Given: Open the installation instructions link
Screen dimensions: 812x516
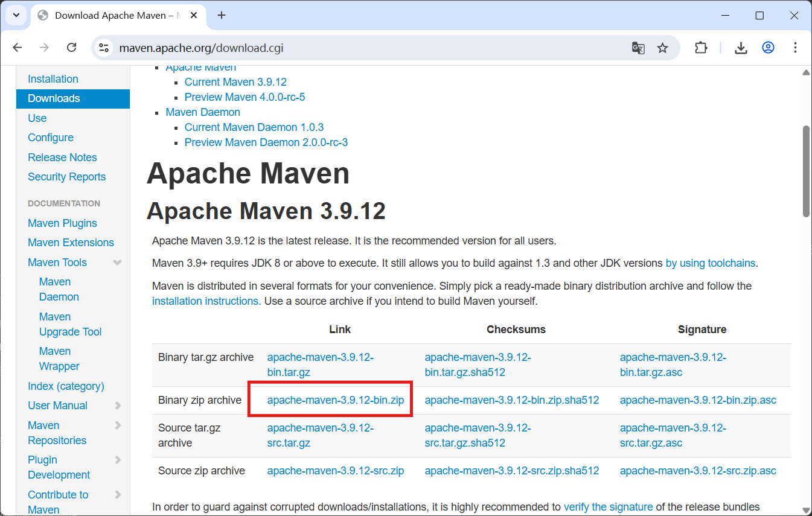Looking at the screenshot, I should (x=206, y=301).
